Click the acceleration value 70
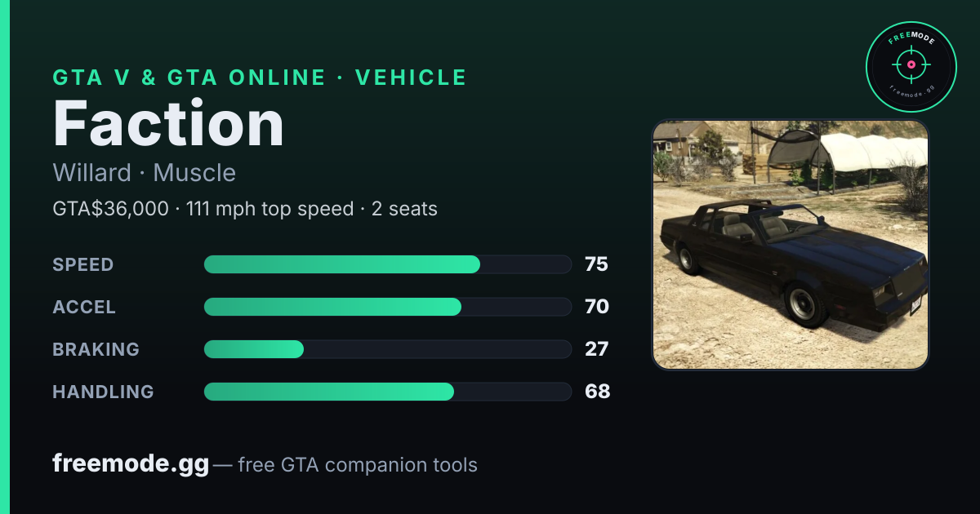 (x=597, y=307)
